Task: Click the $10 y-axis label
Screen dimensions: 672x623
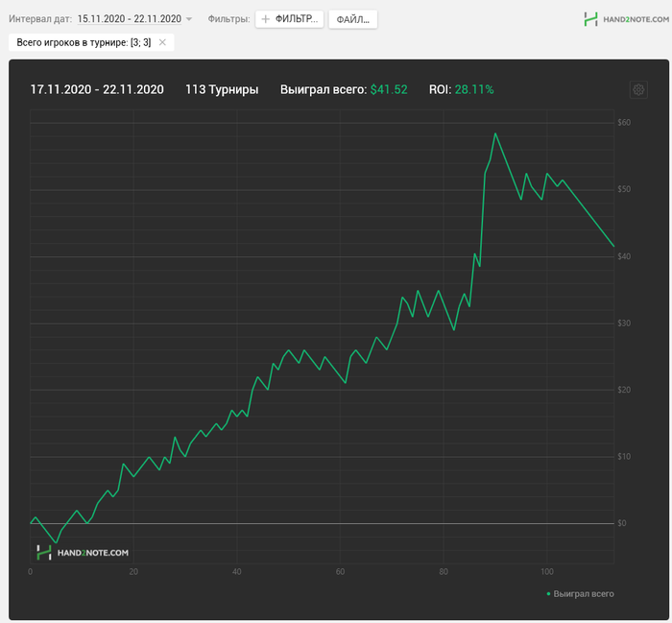Action: (624, 456)
